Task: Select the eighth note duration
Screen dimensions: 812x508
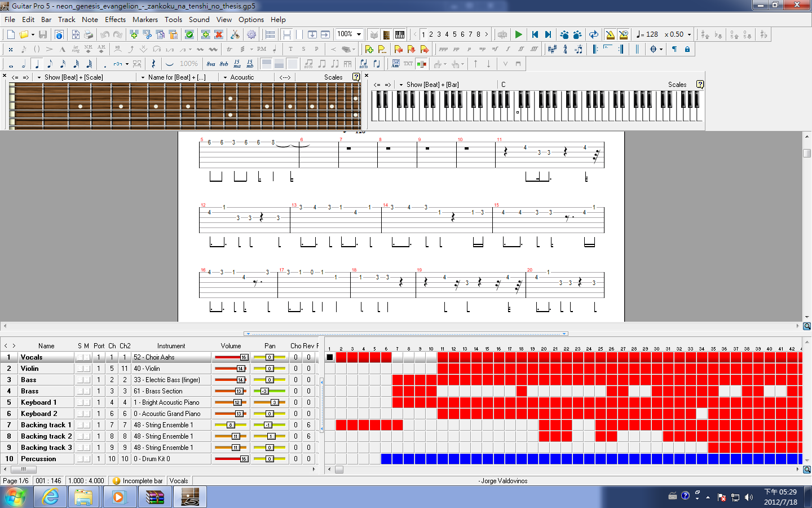Action: click(50, 64)
